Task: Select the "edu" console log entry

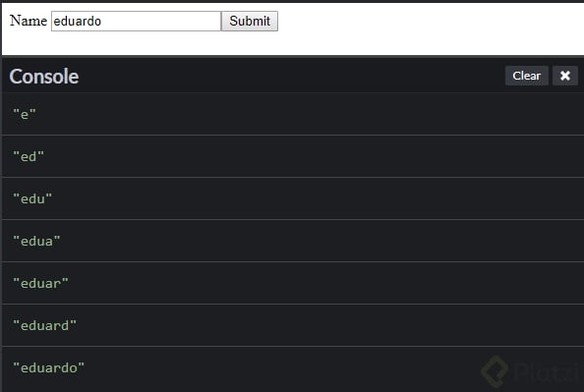Action: (x=293, y=198)
